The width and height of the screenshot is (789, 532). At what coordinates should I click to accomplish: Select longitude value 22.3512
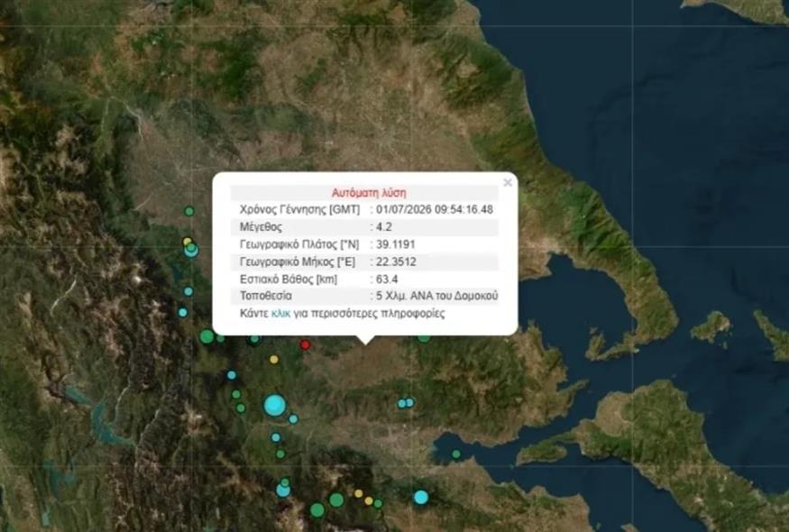tap(396, 261)
